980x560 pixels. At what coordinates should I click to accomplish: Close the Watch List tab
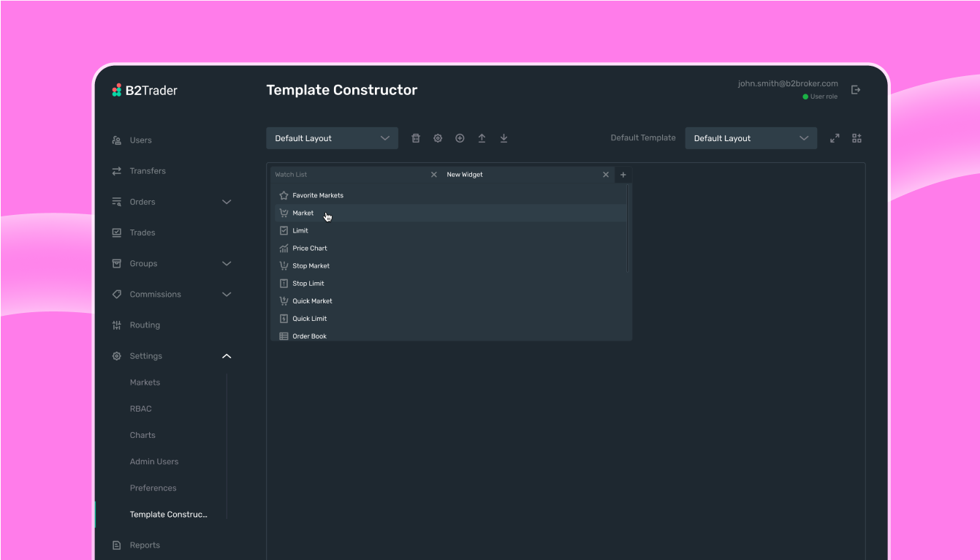[x=434, y=175]
